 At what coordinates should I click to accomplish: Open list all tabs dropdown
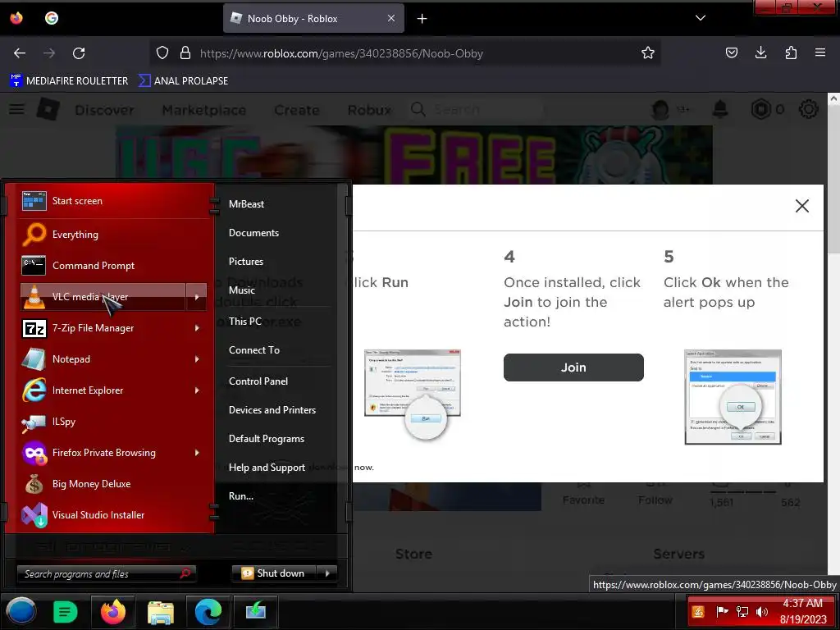click(701, 18)
